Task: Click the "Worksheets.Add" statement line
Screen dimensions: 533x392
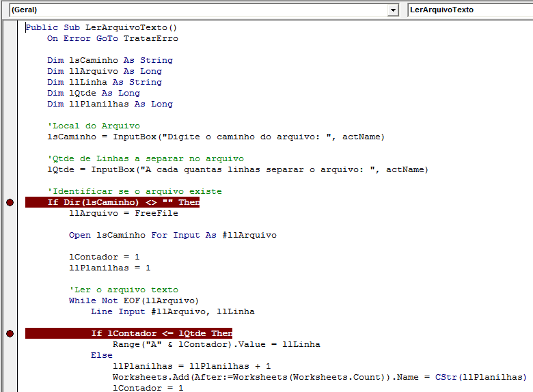Action: click(x=319, y=377)
